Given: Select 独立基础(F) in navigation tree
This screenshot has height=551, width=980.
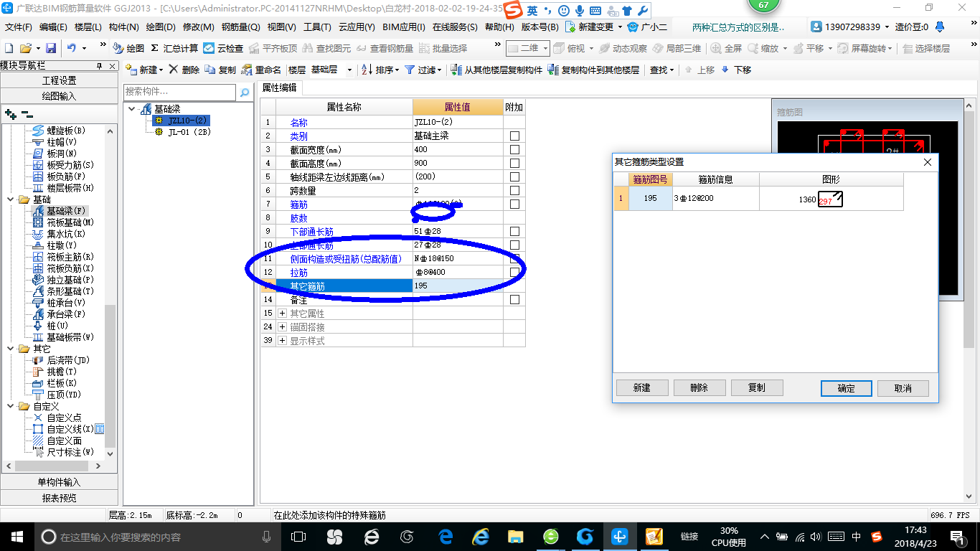Looking at the screenshot, I should click(x=64, y=280).
